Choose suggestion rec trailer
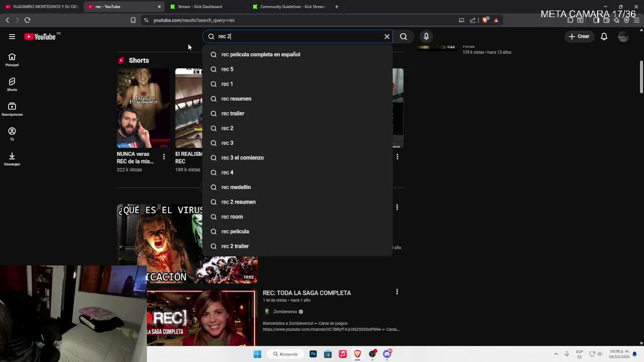Image resolution: width=644 pixels, height=362 pixels. 297,113
